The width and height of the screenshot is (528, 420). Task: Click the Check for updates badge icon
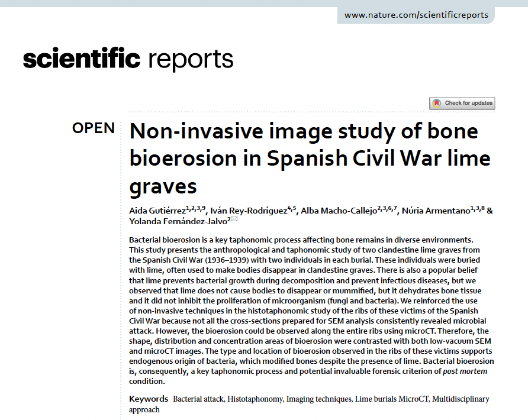[437, 103]
